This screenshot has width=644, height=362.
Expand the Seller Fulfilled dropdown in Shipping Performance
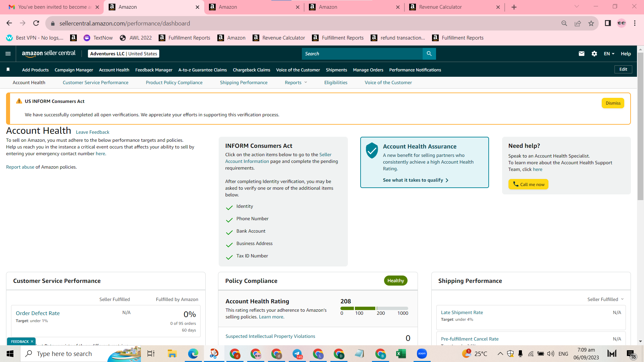coord(605,299)
